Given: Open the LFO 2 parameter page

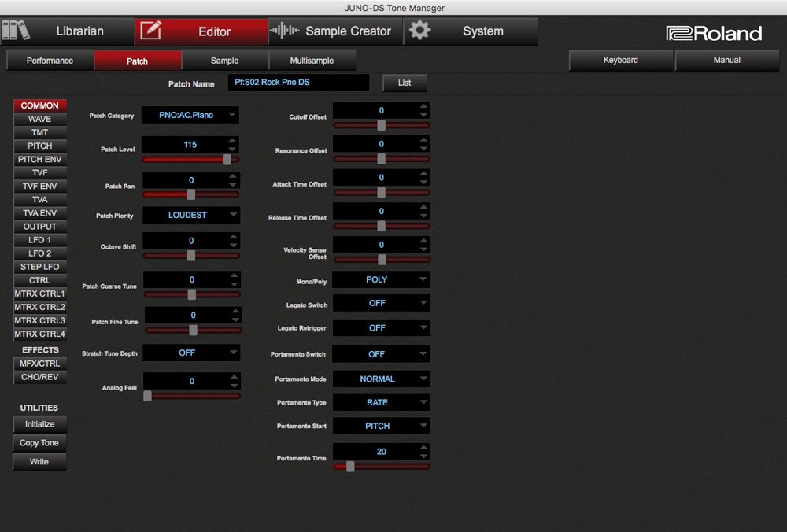Looking at the screenshot, I should [x=39, y=253].
